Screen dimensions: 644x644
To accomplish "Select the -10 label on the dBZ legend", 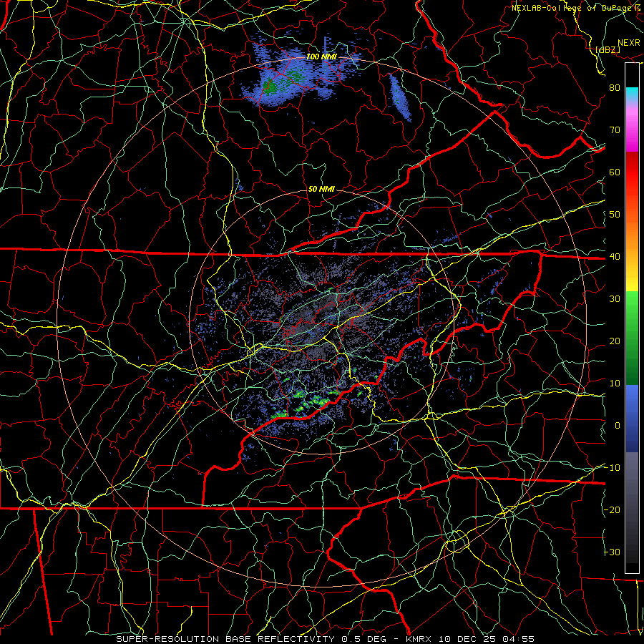I will coord(612,468).
